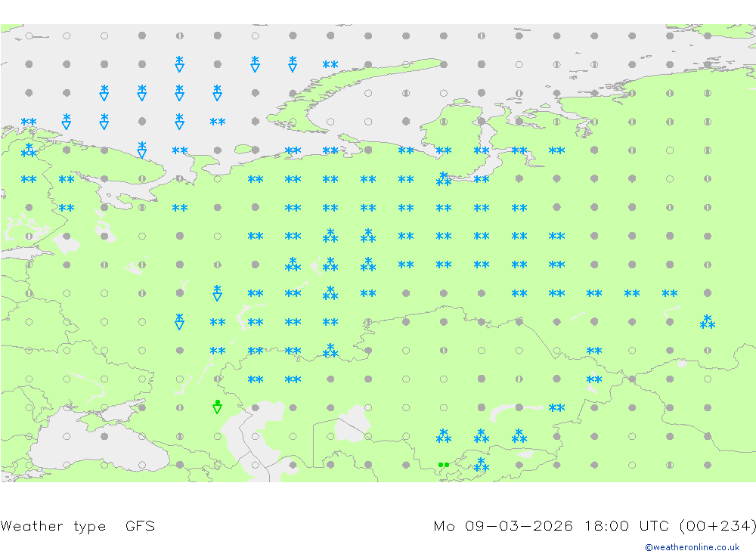Click the "Mo 09-03-2026" date text
Screen dimensions: 756x554
(503, 525)
